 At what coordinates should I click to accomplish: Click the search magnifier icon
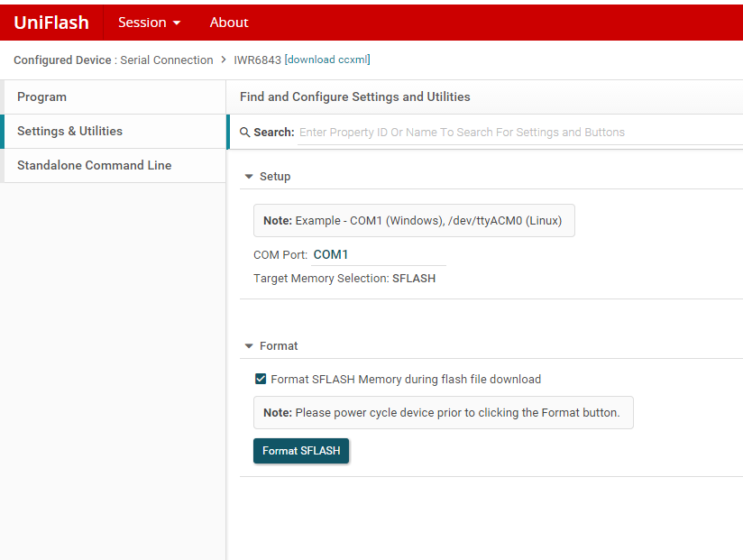244,133
